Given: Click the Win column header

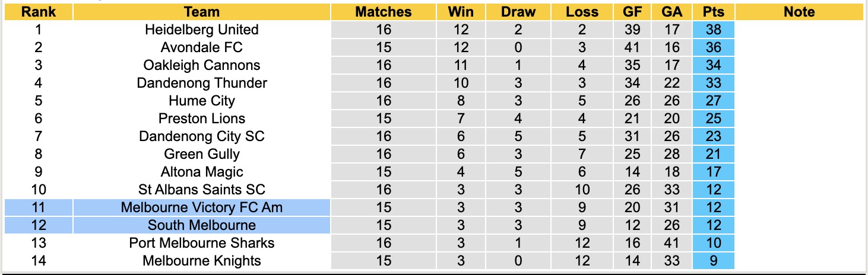Looking at the screenshot, I should coord(461,12).
